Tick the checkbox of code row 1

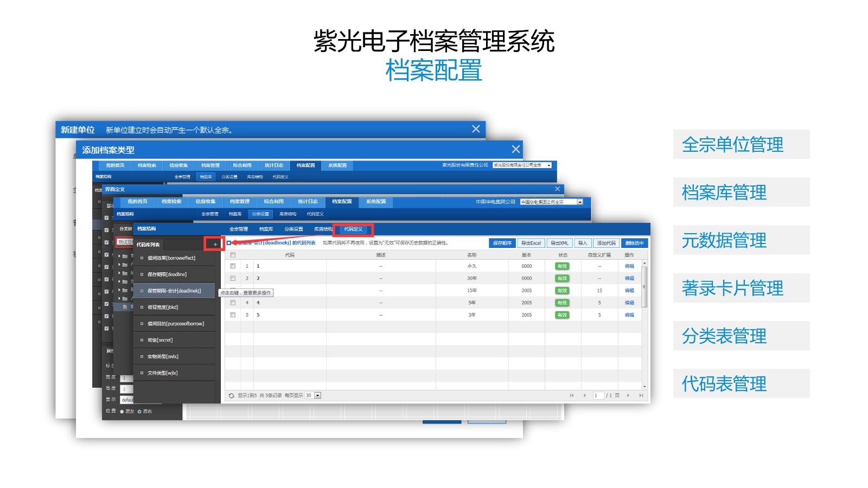click(233, 266)
